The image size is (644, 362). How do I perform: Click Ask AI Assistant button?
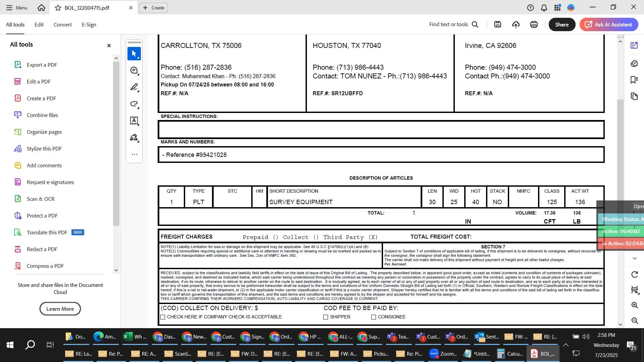pyautogui.click(x=609, y=24)
